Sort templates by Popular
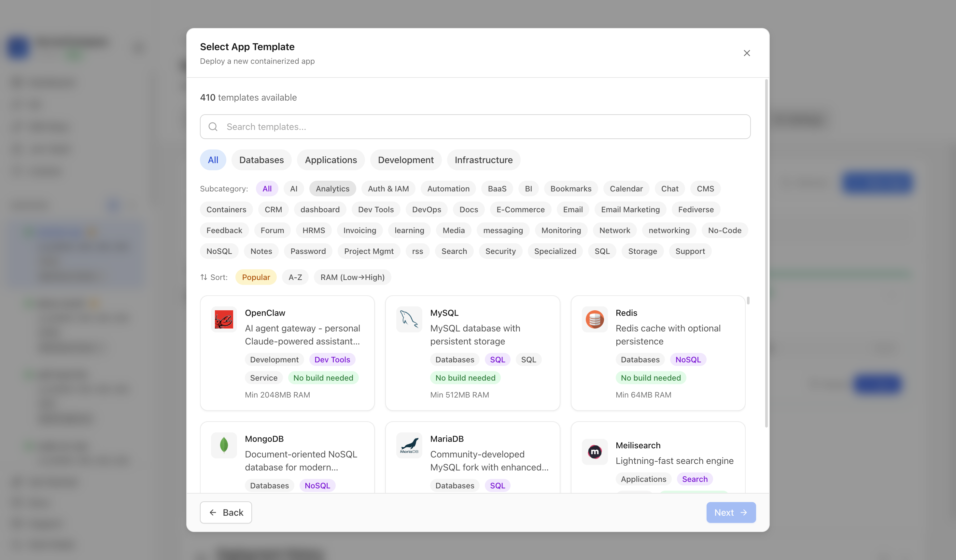This screenshot has height=560, width=956. coord(256,277)
